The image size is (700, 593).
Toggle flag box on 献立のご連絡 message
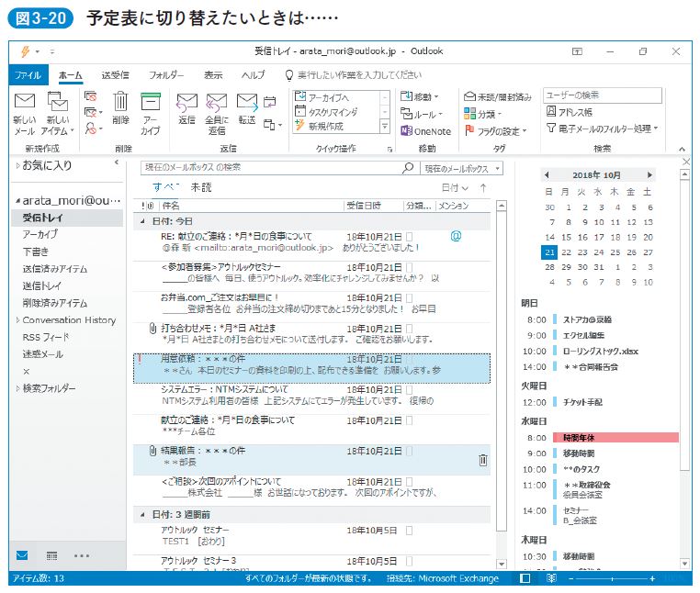409,420
